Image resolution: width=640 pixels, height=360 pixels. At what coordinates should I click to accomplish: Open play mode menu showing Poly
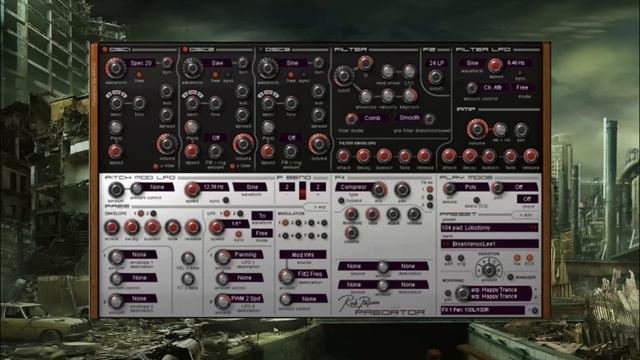pos(471,187)
